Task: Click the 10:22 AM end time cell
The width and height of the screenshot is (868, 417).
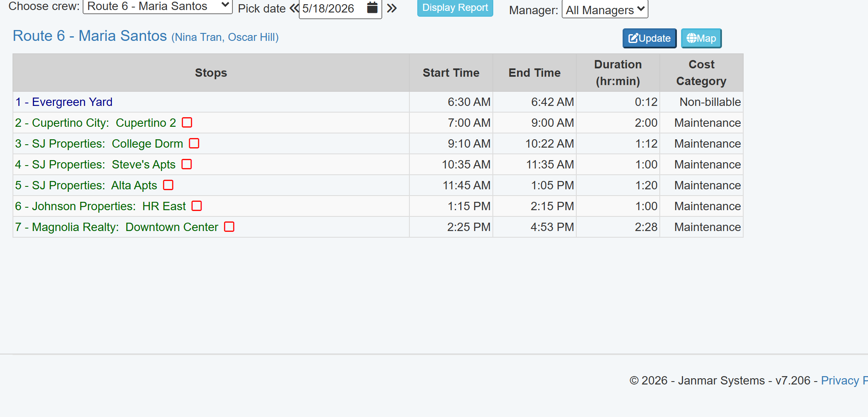Action: click(535, 143)
